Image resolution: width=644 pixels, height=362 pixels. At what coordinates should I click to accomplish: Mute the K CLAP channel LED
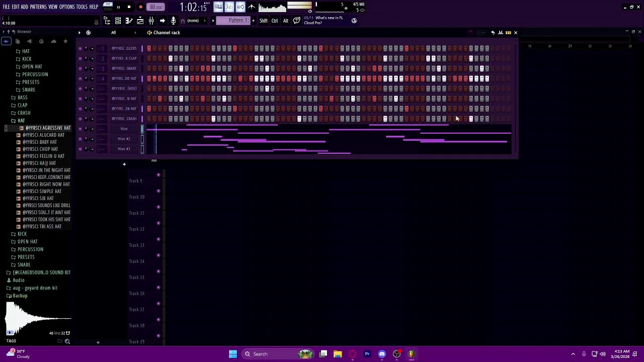(80, 58)
